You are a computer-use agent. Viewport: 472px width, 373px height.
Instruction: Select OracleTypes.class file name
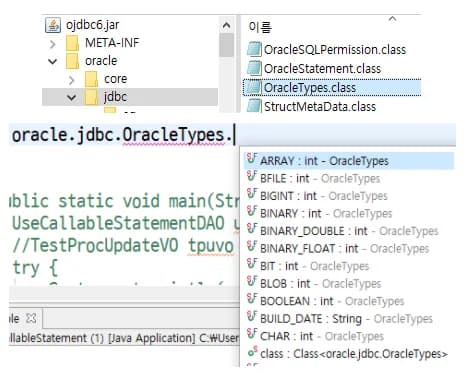(310, 88)
